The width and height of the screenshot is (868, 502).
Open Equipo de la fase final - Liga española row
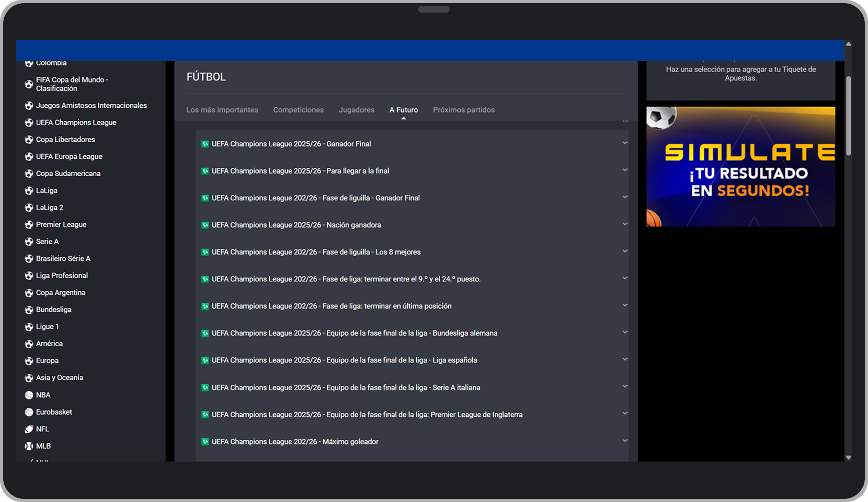412,360
